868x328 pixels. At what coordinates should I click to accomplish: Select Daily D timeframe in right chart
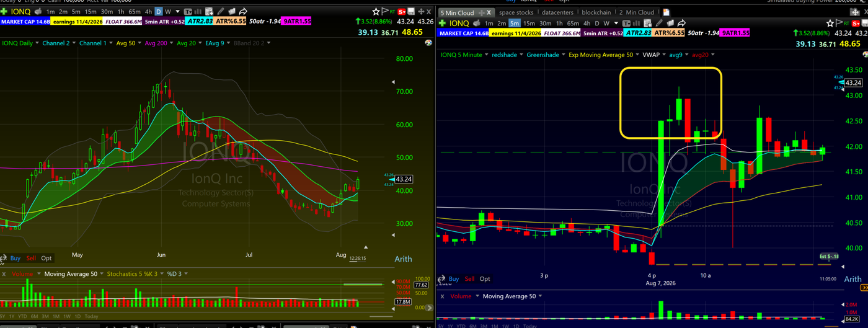(x=596, y=23)
